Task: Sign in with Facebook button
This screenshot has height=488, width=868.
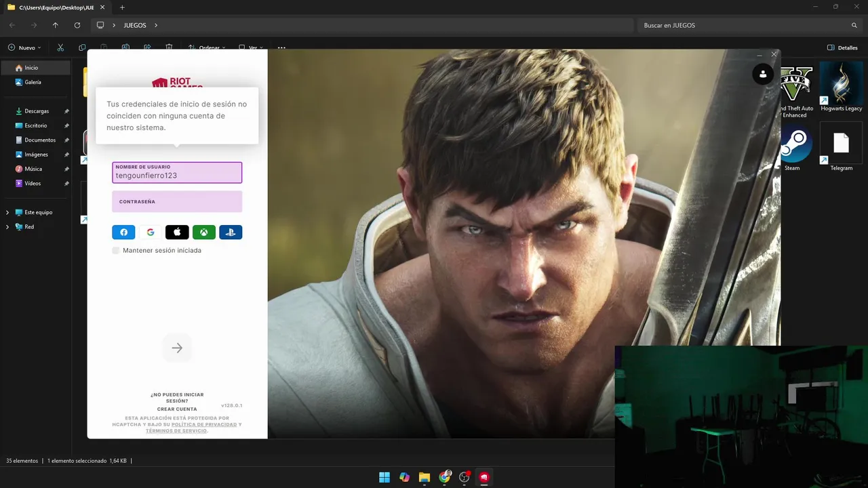Action: point(123,232)
